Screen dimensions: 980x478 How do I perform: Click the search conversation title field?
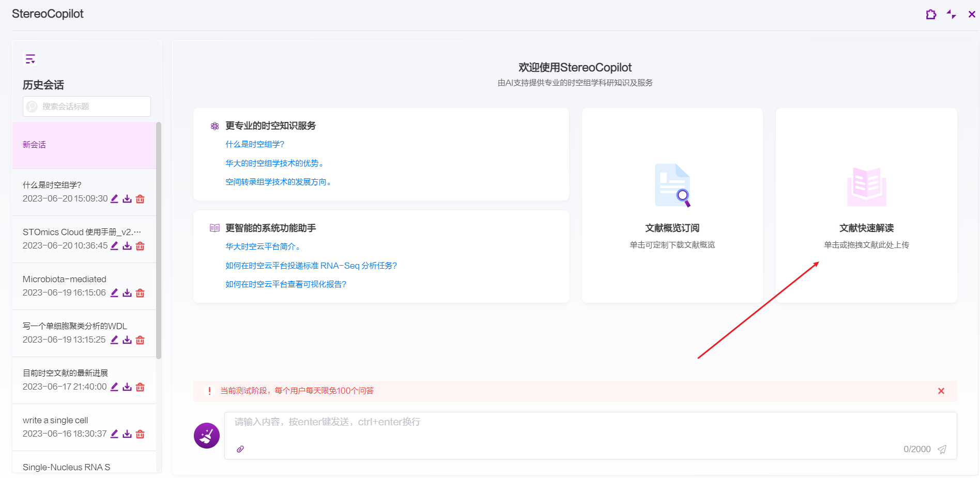click(87, 106)
